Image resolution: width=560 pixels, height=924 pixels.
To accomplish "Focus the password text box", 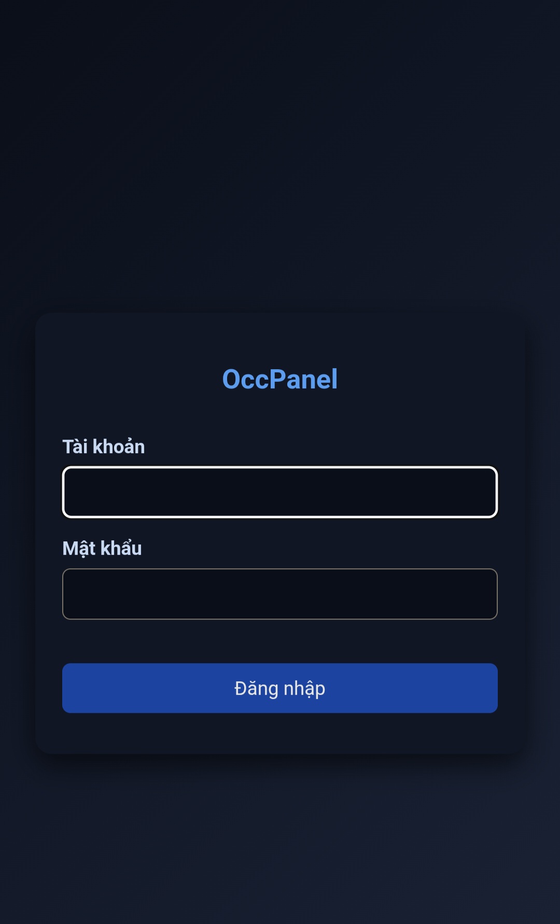I will pos(280,594).
